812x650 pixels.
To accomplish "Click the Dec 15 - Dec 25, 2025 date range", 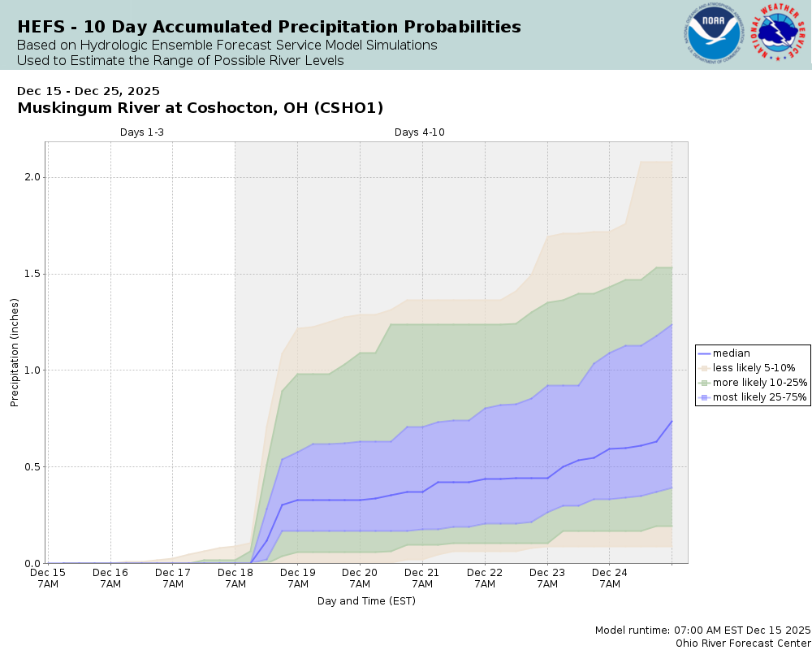I will tap(88, 91).
